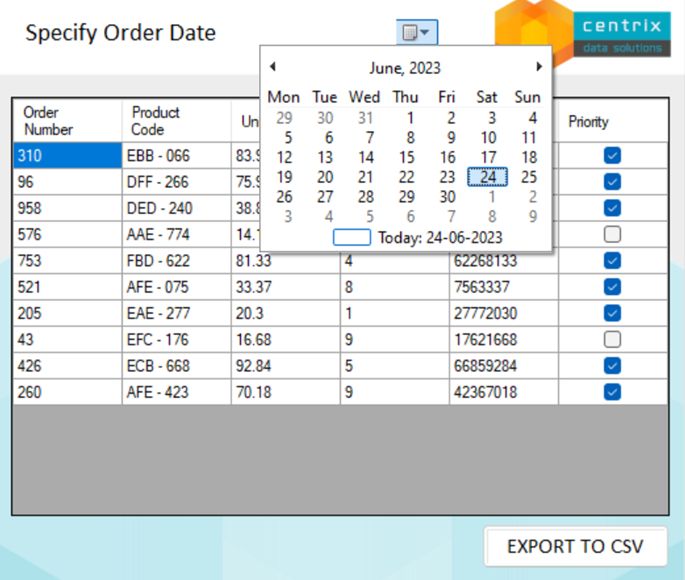Enable Priority for order 576
The height and width of the screenshot is (580, 685).
tap(613, 234)
